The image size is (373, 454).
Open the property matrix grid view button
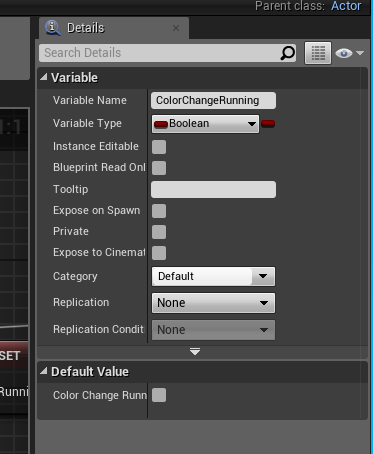(x=318, y=53)
